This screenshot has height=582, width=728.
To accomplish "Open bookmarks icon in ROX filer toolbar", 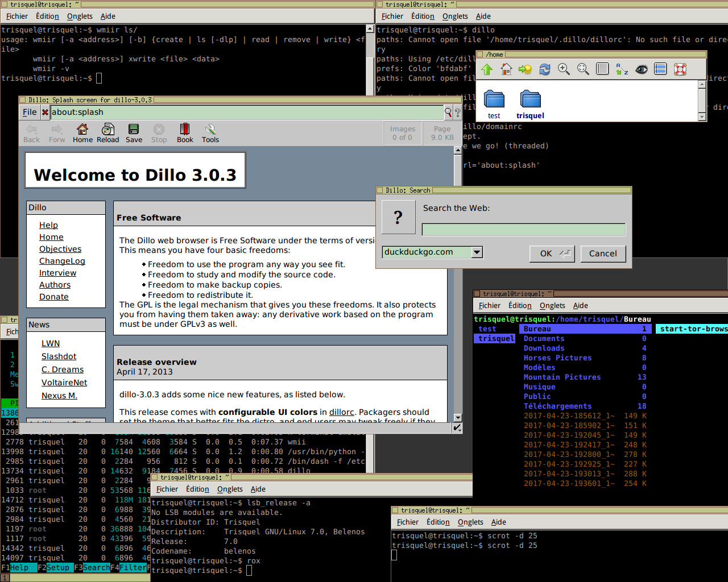I will pyautogui.click(x=525, y=69).
